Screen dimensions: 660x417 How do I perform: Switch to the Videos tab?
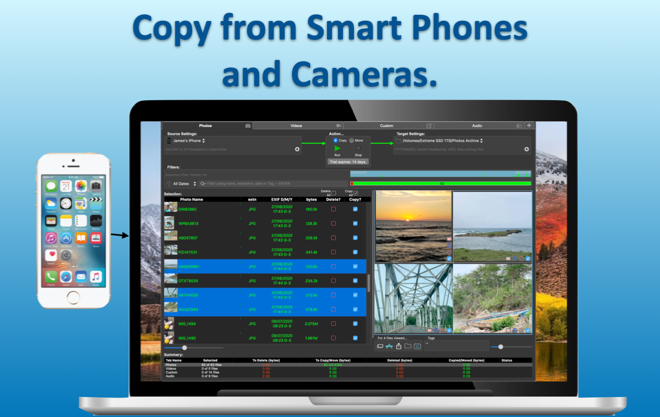pyautogui.click(x=296, y=126)
